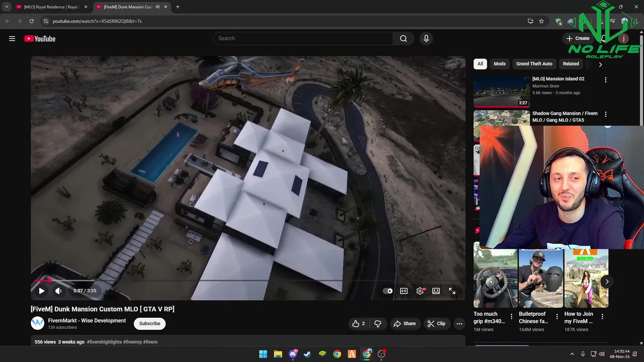This screenshot has width=644, height=362.
Task: Install app icon in the address bar
Action: click(530, 21)
